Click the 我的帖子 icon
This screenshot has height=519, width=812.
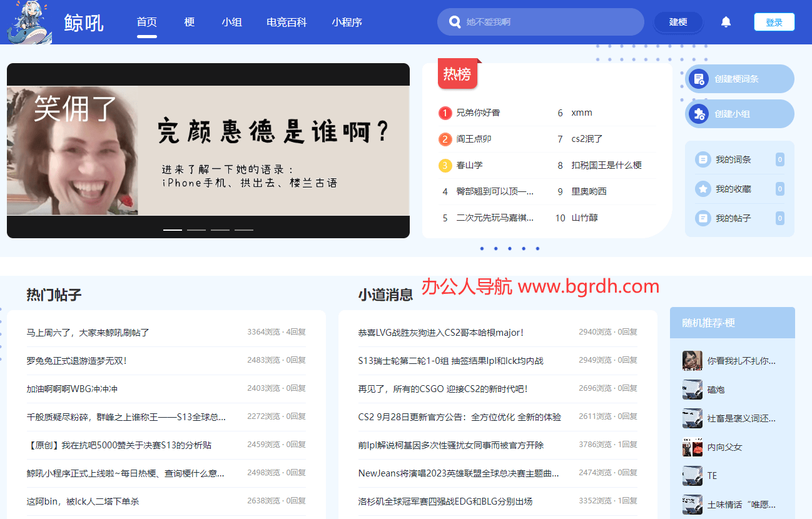coord(703,218)
